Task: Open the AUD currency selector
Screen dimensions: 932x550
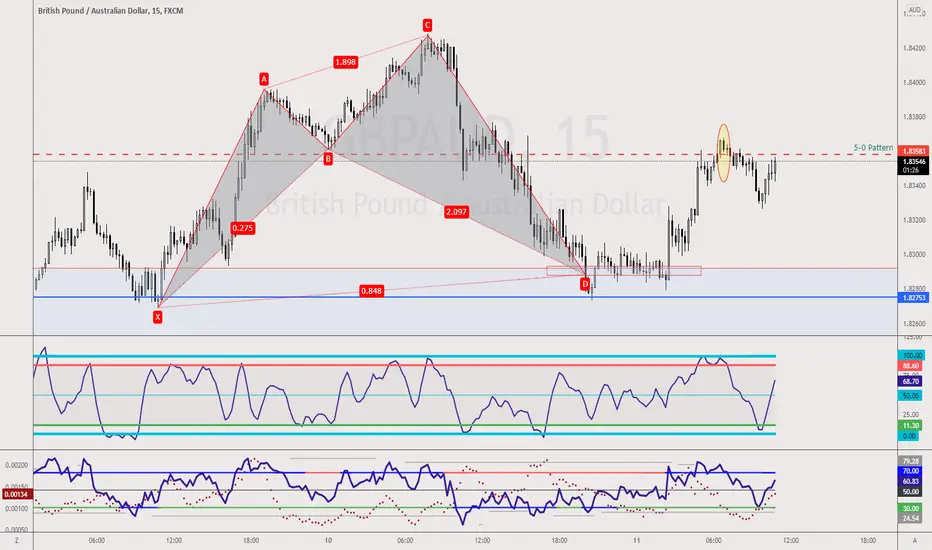Action: (x=914, y=11)
